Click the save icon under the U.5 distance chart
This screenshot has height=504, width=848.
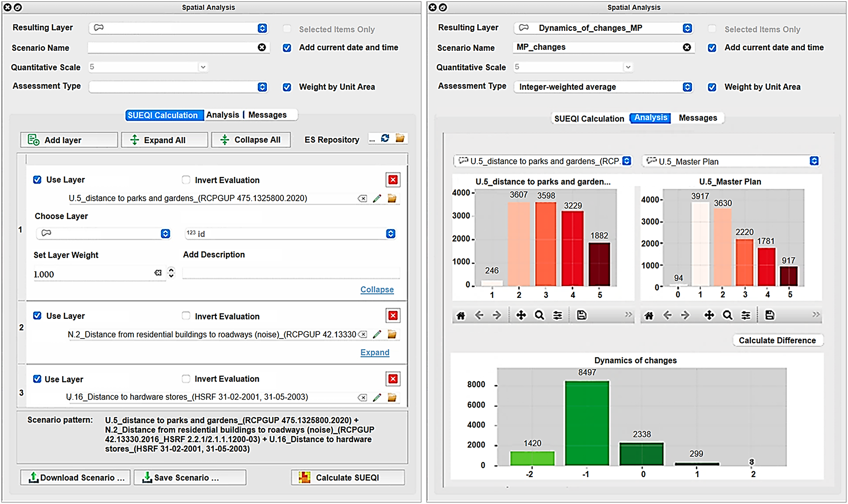[x=582, y=316]
